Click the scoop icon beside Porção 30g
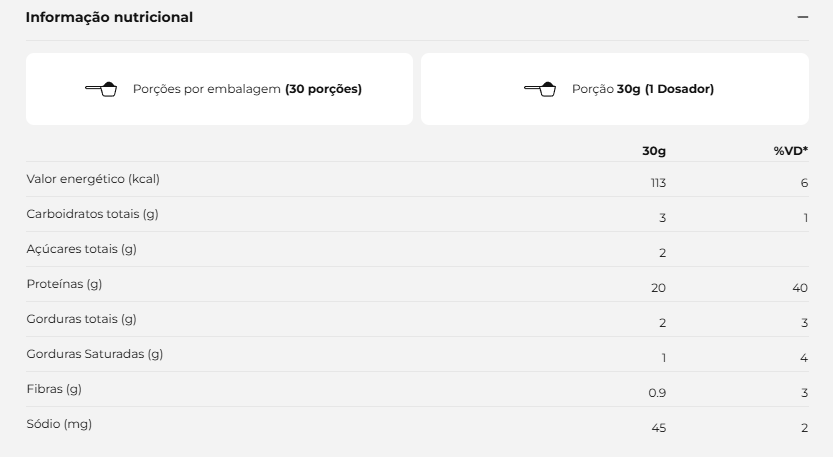 (x=540, y=89)
